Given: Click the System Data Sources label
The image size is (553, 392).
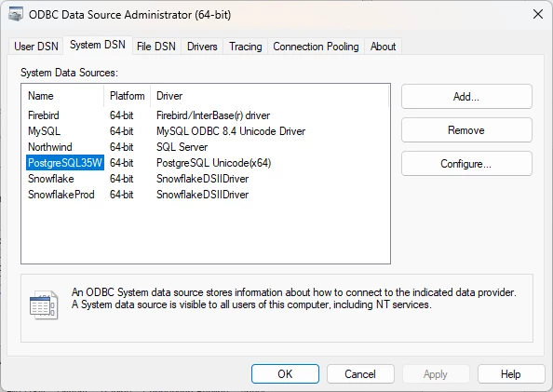Looking at the screenshot, I should coord(69,73).
